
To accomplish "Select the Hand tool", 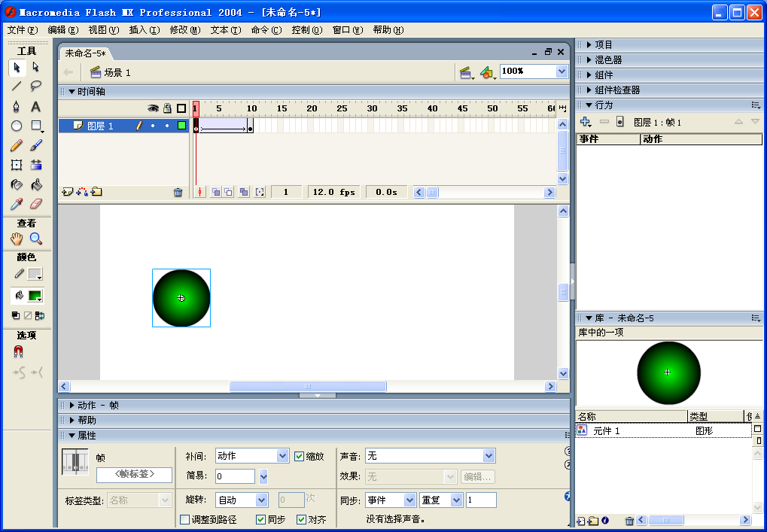I will pyautogui.click(x=17, y=239).
